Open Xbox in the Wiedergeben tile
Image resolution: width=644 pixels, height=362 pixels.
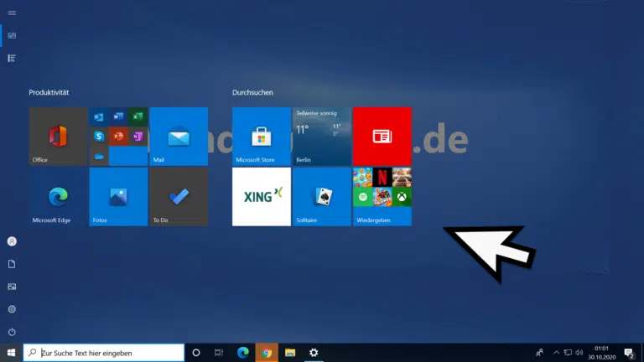[x=402, y=197]
